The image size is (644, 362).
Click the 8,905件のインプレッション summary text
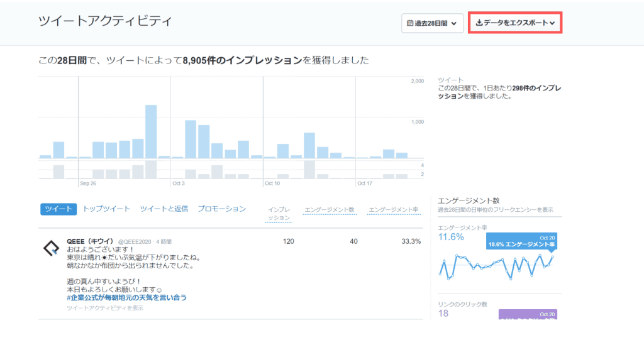[243, 60]
